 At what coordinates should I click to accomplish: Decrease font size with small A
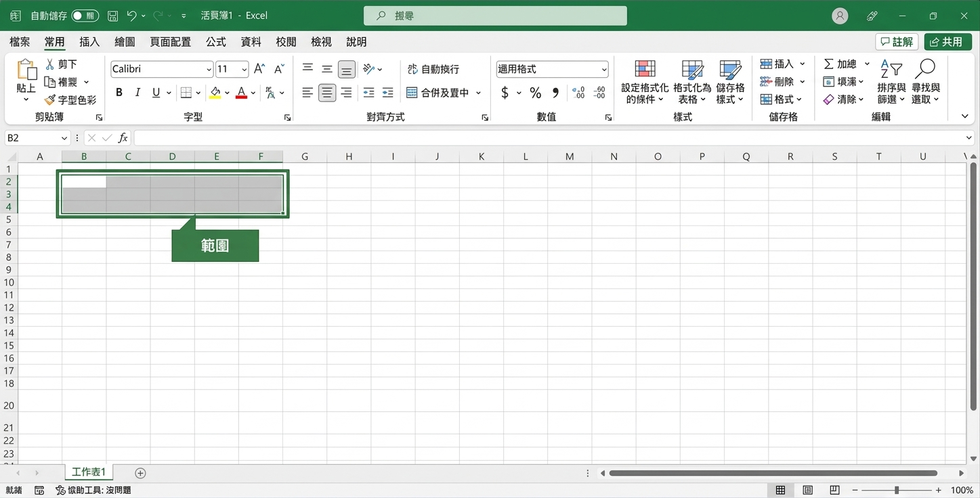tap(279, 69)
